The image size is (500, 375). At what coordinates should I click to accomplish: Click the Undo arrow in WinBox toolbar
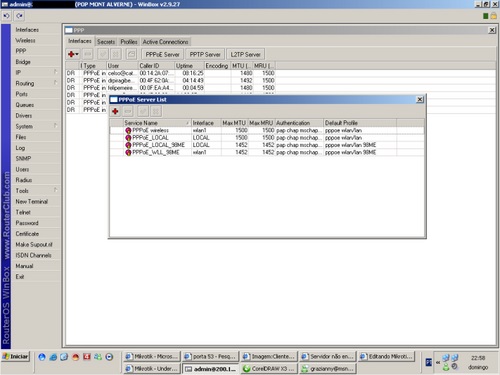click(6, 16)
